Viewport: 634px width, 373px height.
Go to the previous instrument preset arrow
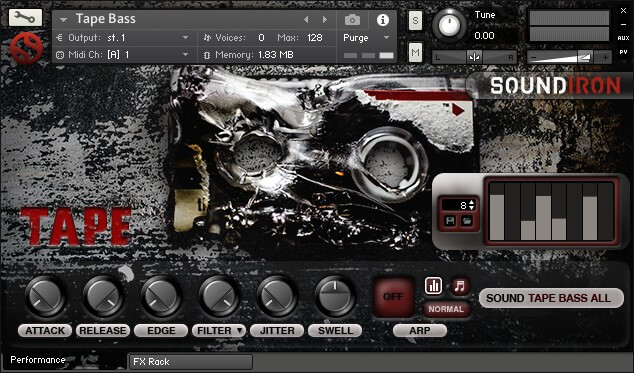click(x=306, y=19)
